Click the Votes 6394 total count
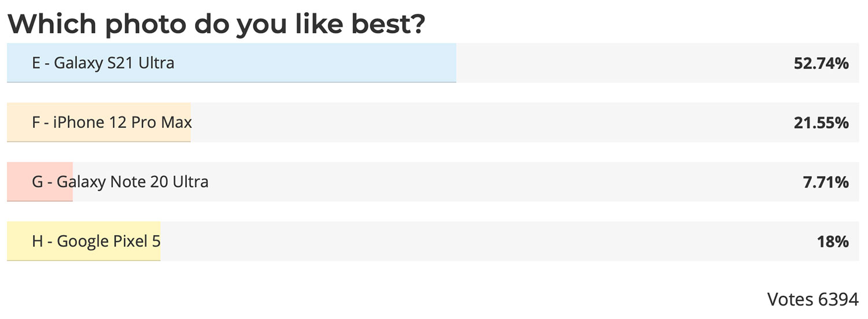The image size is (868, 319). [x=812, y=299]
